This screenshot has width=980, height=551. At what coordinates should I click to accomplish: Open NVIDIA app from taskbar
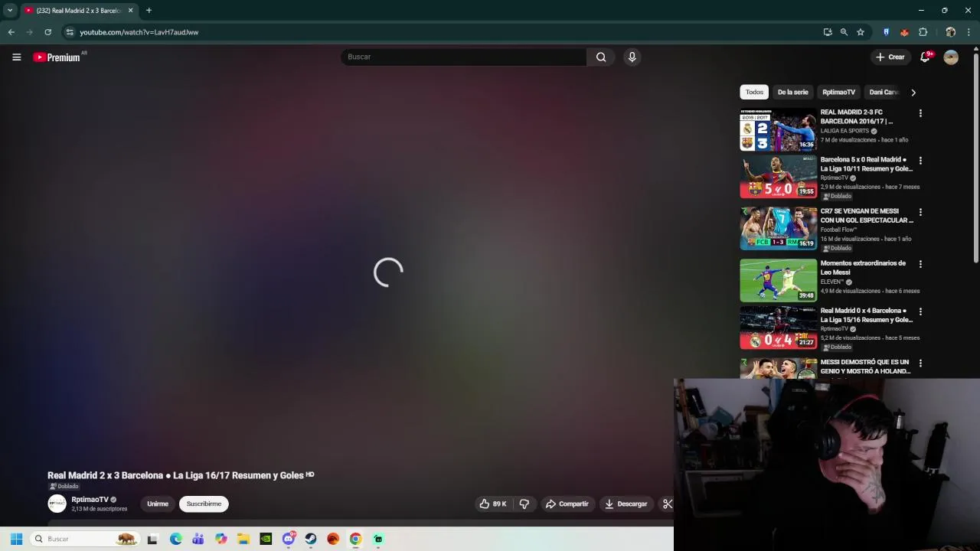[x=266, y=539]
